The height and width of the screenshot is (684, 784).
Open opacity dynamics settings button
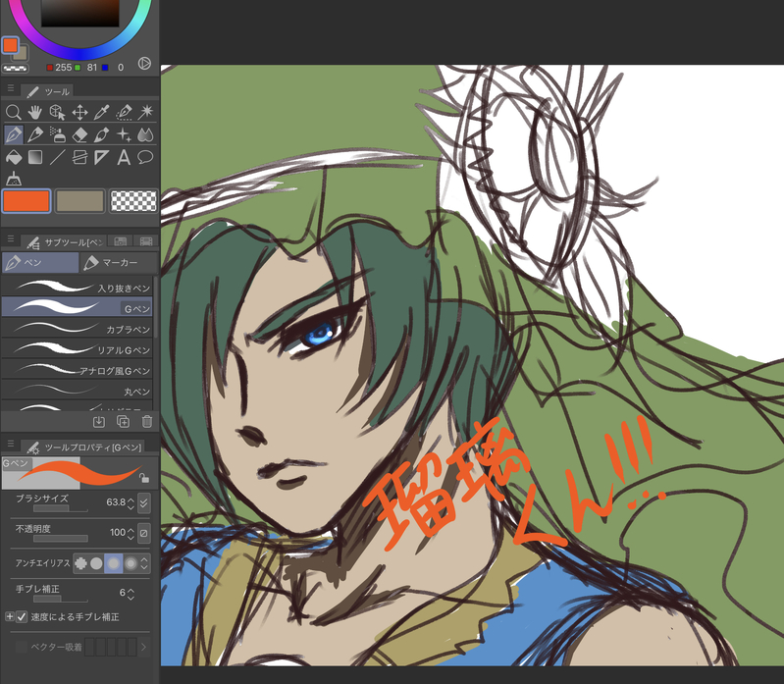click(x=144, y=533)
